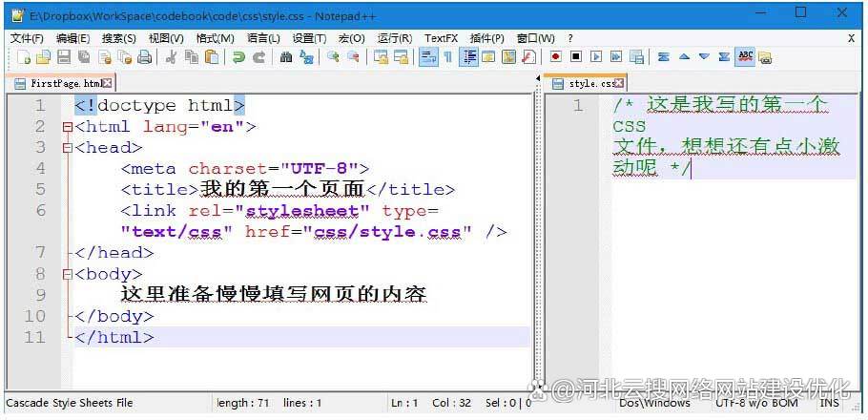Zoom out using the magnifier minus icon
This screenshot has width=868, height=420.
coord(353,57)
